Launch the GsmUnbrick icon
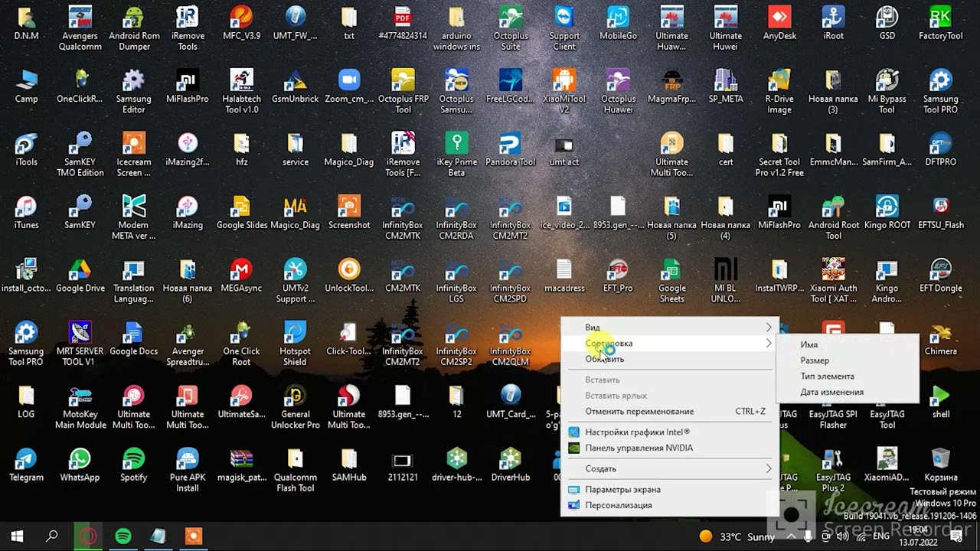The width and height of the screenshot is (980, 551). 296,86
